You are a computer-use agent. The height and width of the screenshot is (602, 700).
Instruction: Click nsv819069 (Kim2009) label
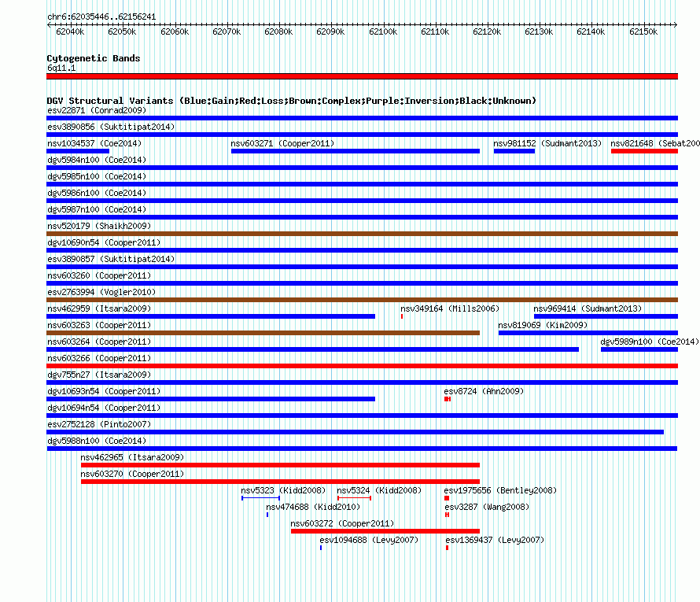click(543, 325)
